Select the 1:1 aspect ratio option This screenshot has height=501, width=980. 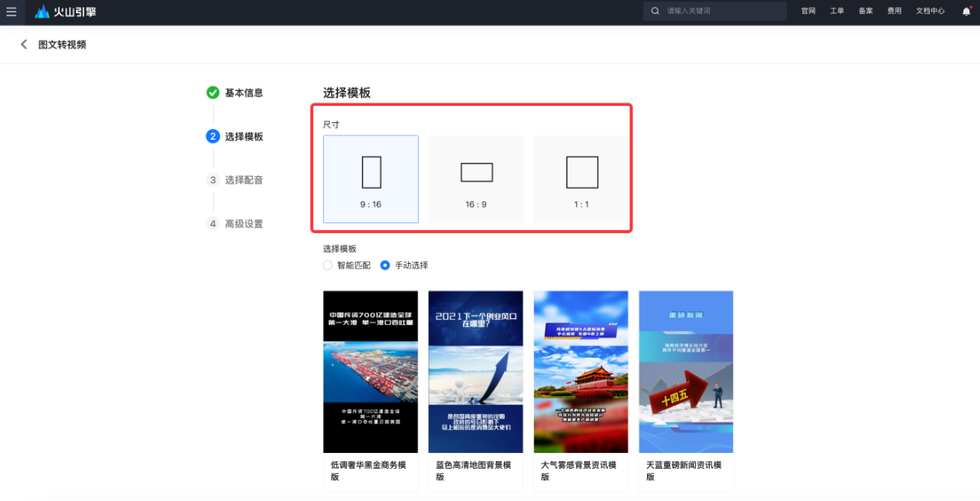point(581,179)
